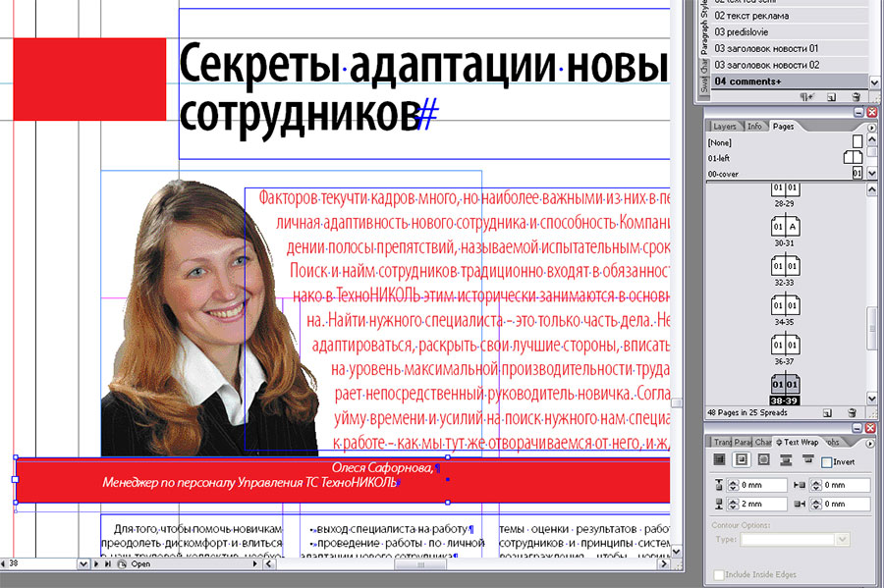Click 01-left master spread icon
Screen dimensions: 884x588
[853, 157]
